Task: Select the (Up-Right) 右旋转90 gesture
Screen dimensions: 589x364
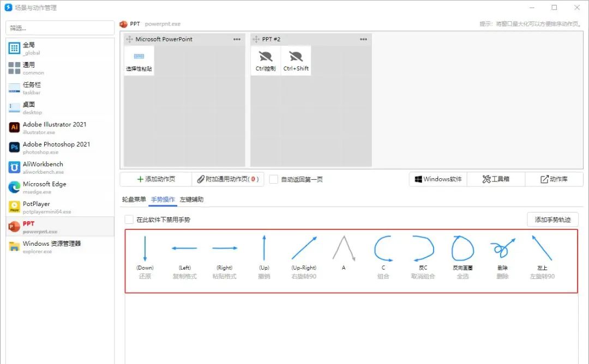Action: 304,257
